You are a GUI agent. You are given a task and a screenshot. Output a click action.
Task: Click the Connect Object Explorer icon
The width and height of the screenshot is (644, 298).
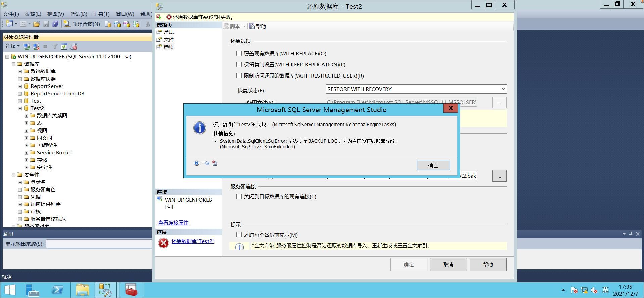point(27,46)
